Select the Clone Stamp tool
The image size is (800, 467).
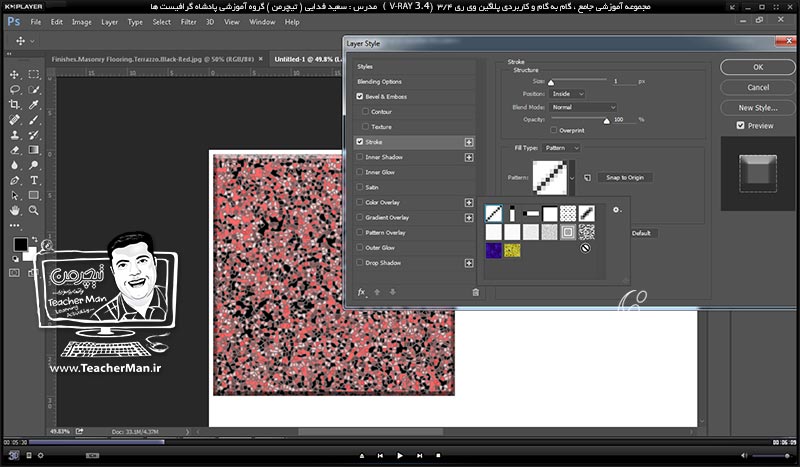click(14, 135)
